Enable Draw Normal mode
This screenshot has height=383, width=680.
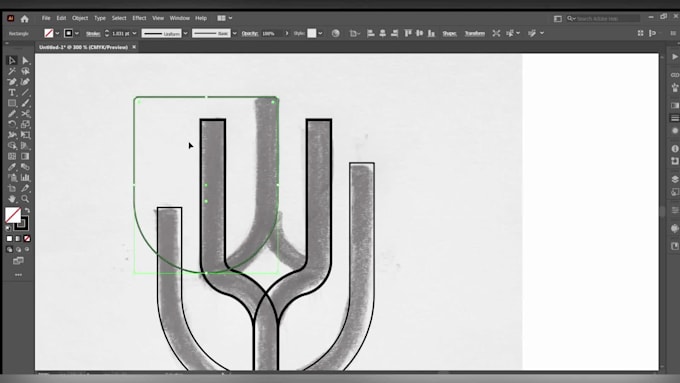pyautogui.click(x=10, y=249)
